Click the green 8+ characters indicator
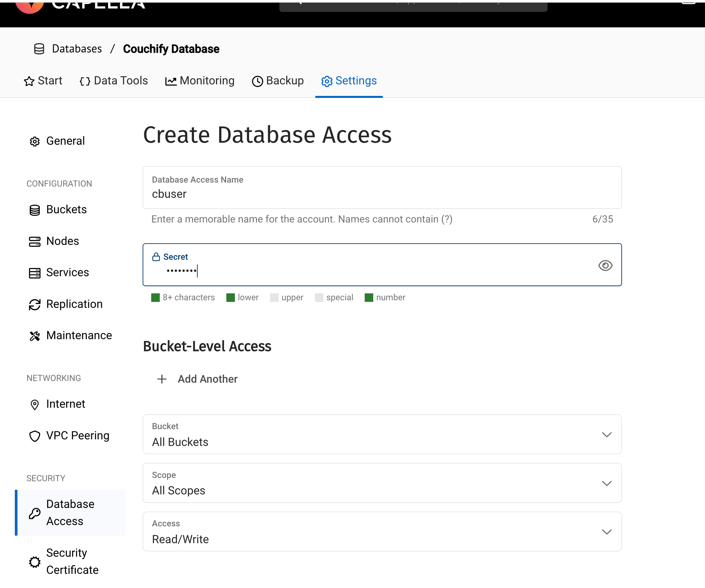The width and height of the screenshot is (705, 588). [155, 298]
